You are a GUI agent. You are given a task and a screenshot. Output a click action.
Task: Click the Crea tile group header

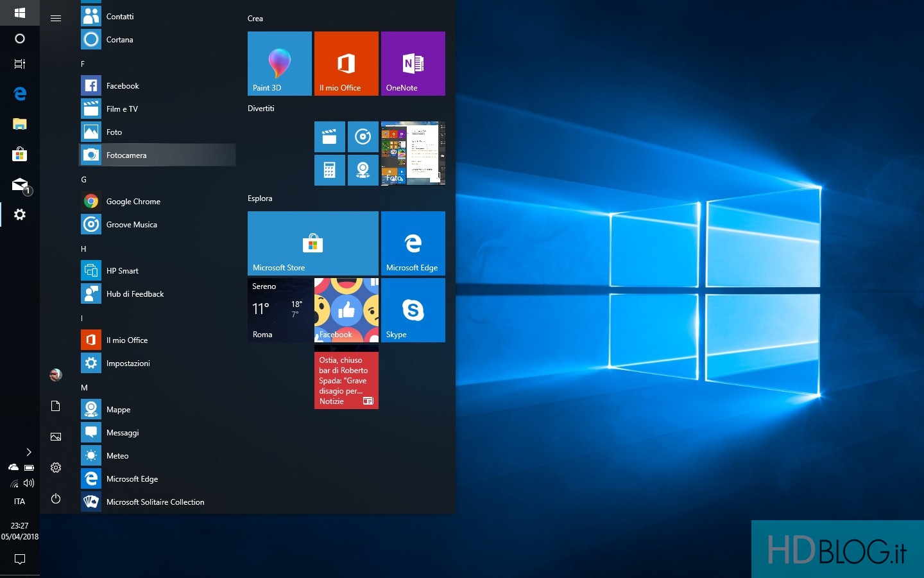[255, 19]
